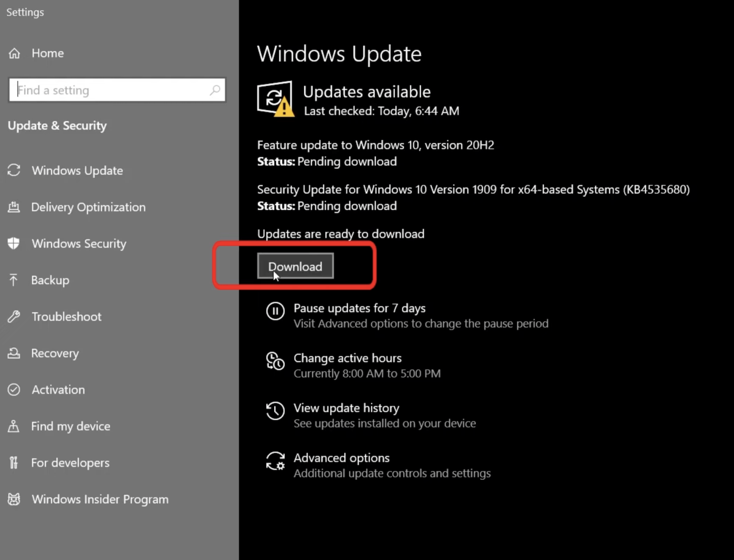
Task: Select the Find my device icon
Action: coord(14,426)
